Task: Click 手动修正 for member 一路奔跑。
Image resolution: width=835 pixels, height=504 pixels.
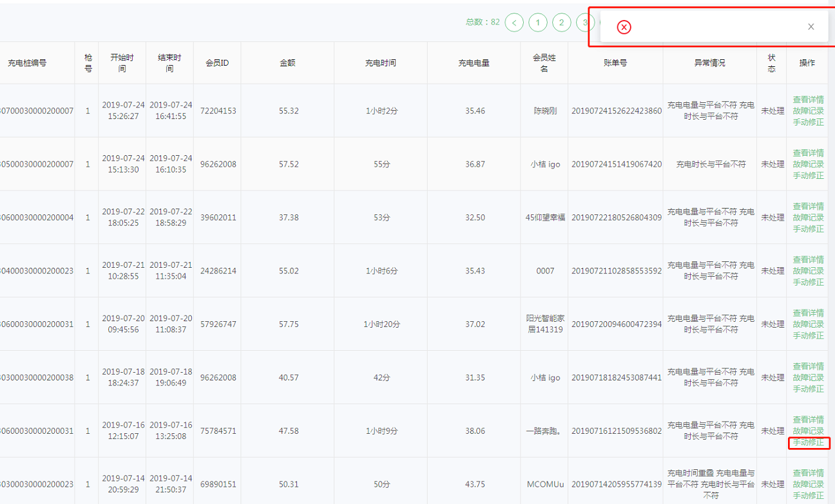Action: pyautogui.click(x=808, y=443)
